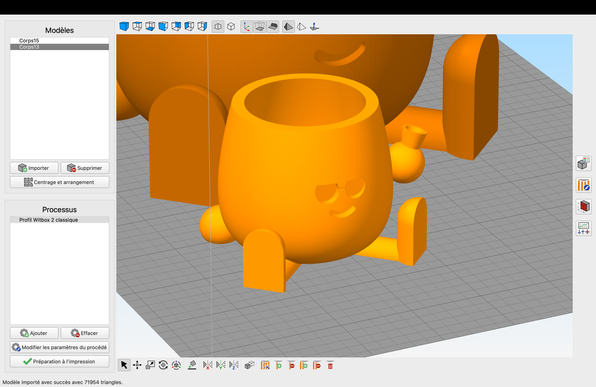Open customize supports icon on right sidebar
Viewport: 596px width, 387px height.
(x=583, y=185)
